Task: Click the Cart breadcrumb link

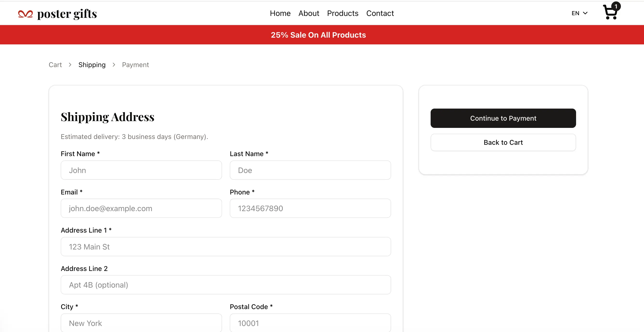Action: click(55, 65)
